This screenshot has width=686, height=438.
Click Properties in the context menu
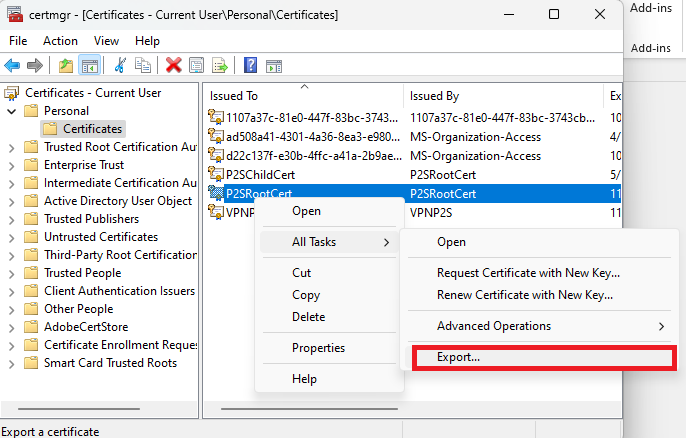point(318,348)
